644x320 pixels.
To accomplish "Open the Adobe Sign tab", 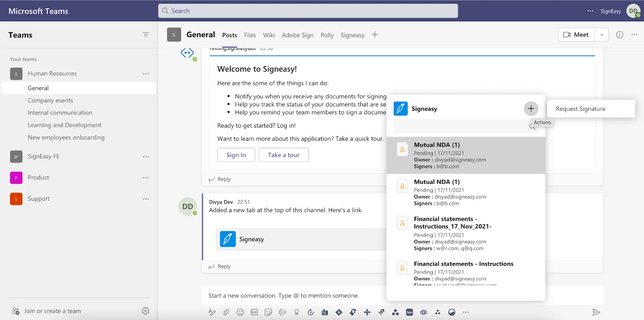I will [x=297, y=35].
